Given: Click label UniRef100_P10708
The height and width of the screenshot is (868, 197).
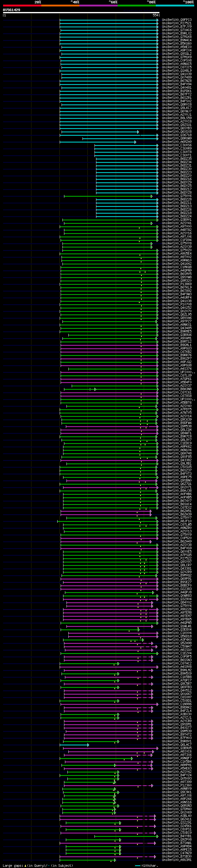Looking at the screenshot, I should click(x=177, y=304).
